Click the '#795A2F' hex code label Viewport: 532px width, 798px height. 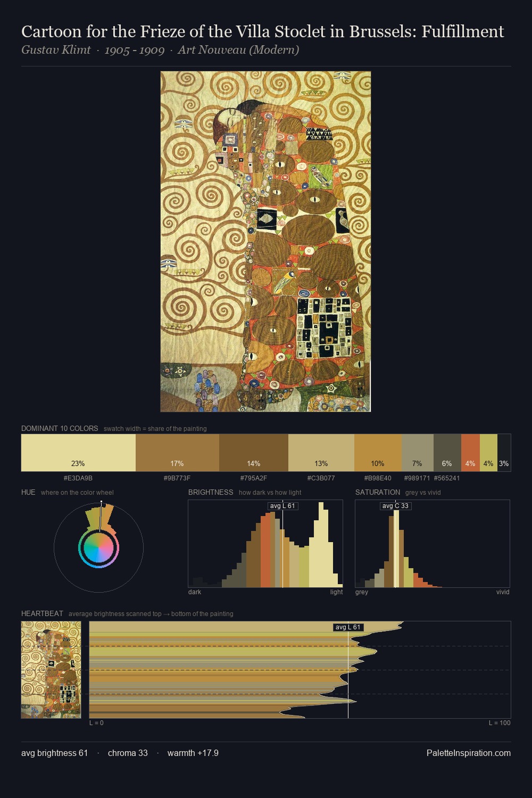254,478
